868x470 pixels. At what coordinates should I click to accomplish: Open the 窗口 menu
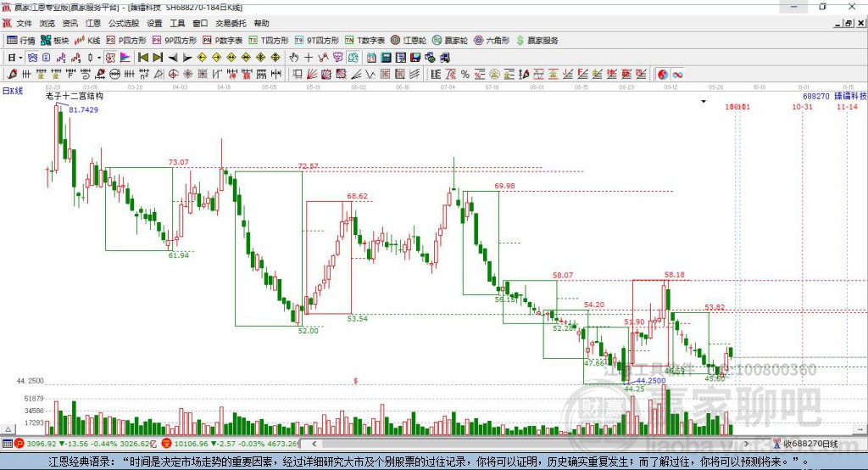200,23
